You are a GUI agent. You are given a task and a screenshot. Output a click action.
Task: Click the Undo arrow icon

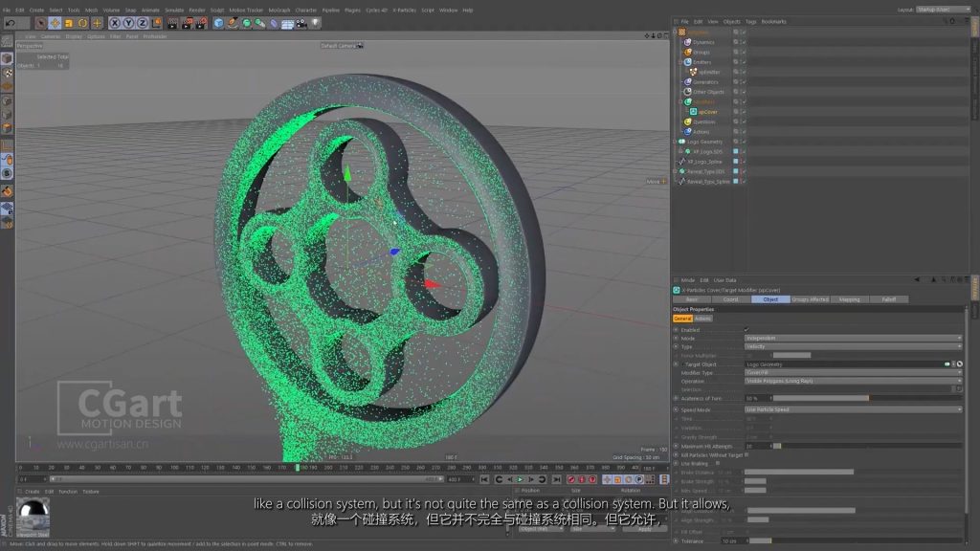pyautogui.click(x=10, y=23)
